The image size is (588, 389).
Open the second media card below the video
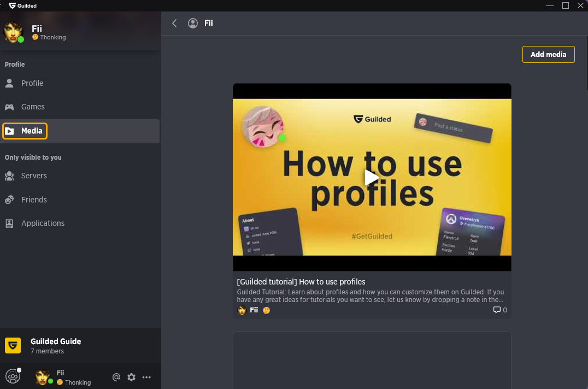click(x=372, y=360)
